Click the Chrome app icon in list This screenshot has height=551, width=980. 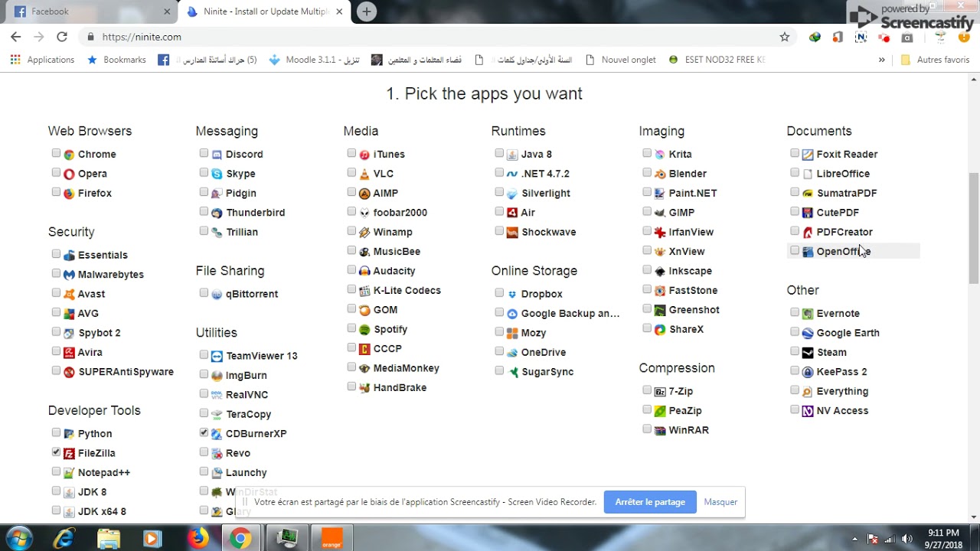coord(69,155)
